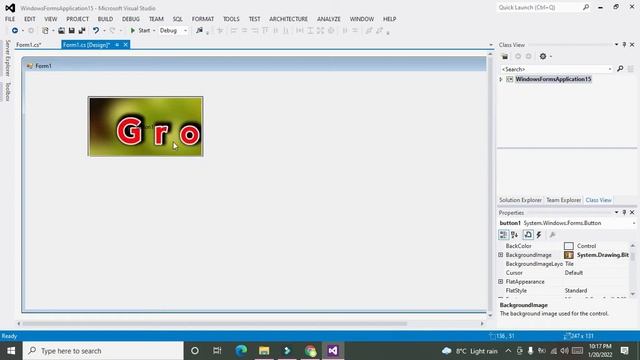
Task: Open the EDIT menu
Action: pos(29,19)
